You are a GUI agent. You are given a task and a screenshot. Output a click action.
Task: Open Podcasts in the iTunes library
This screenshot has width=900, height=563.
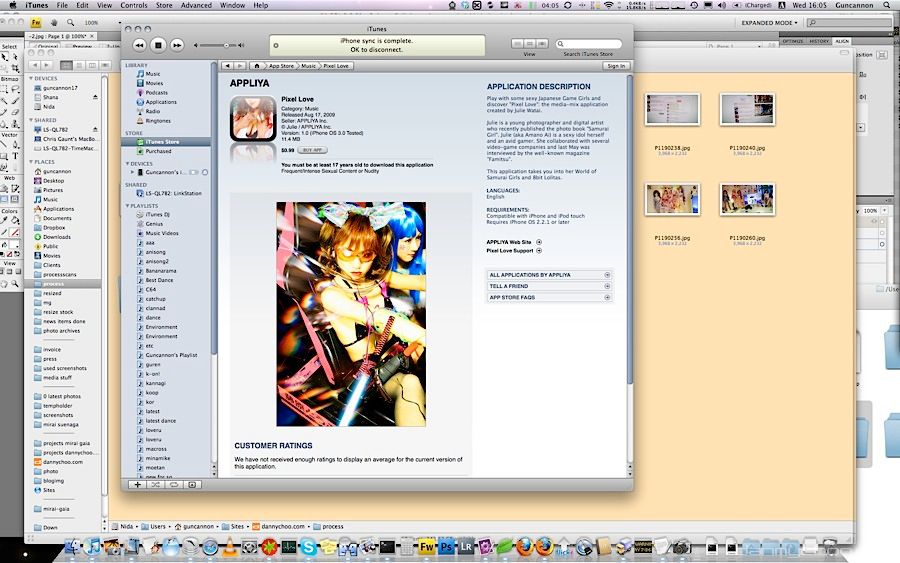[x=156, y=92]
